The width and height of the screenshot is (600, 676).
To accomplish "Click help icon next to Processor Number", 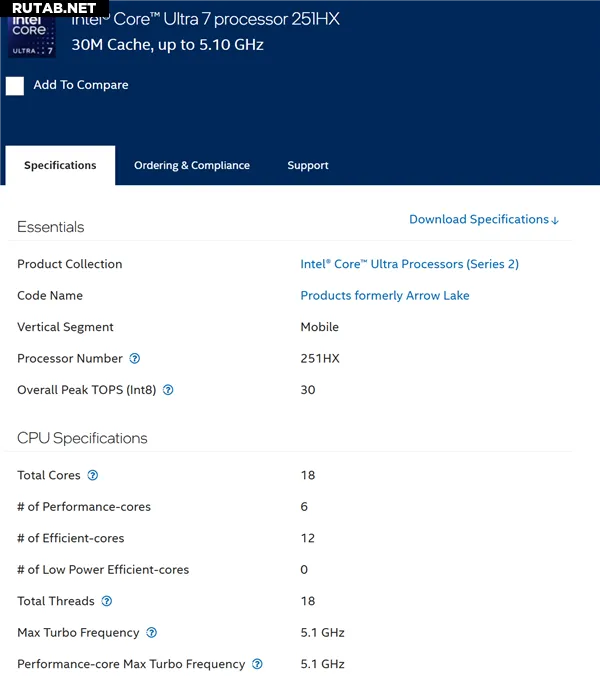I will click(135, 359).
